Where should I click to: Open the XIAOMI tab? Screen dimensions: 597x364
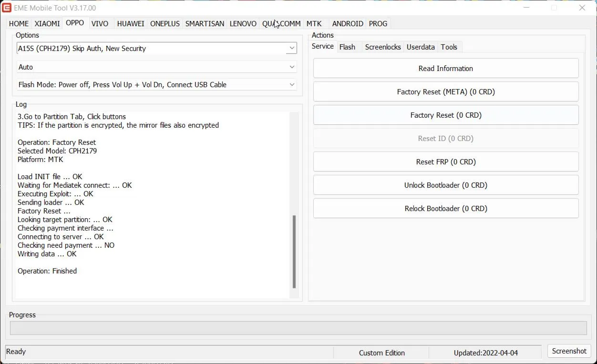coord(47,23)
